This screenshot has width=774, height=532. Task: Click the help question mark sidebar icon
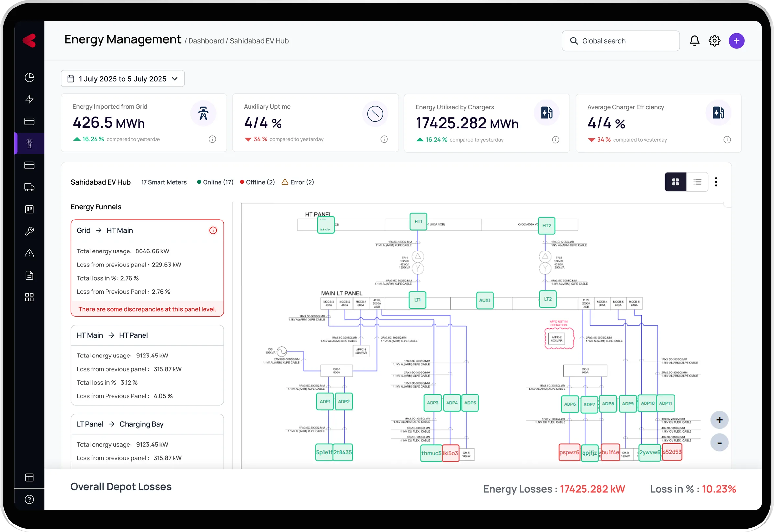(x=29, y=499)
